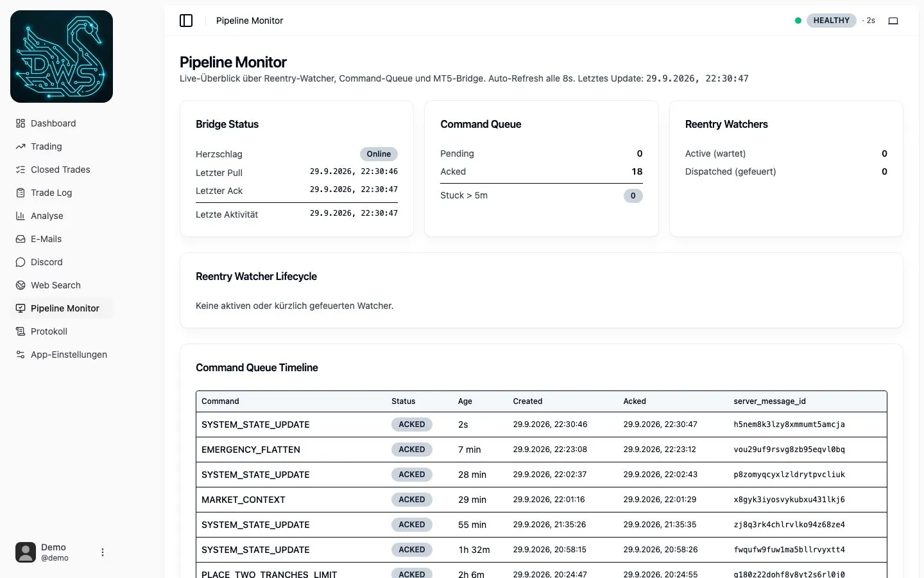Click the Acked column header
Viewport: 924px width, 578px height.
point(635,401)
